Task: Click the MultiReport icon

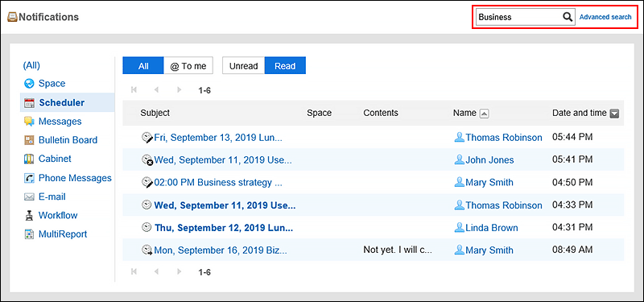Action: click(29, 234)
